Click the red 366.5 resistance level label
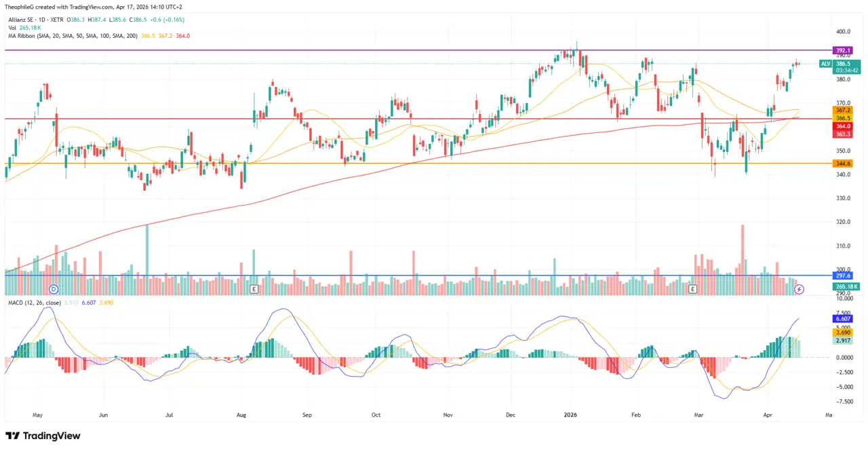Screen dimensions: 868x450 [842, 117]
